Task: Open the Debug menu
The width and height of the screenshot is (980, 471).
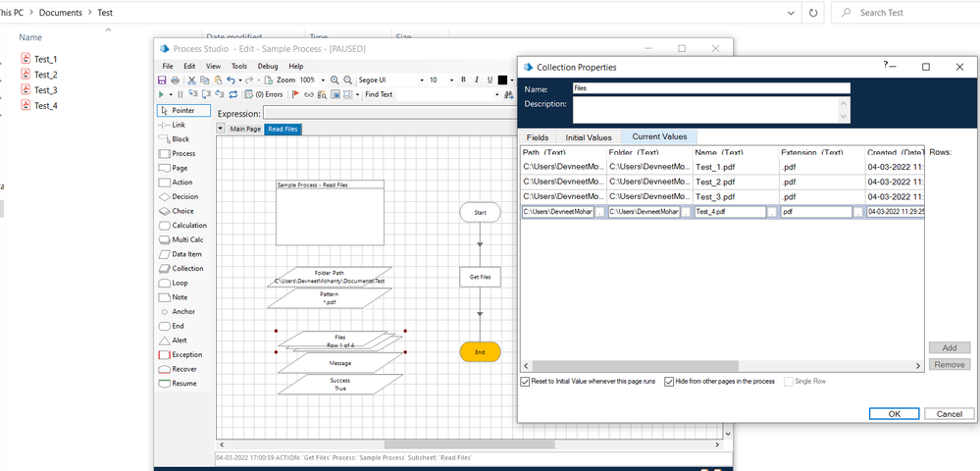Action: click(x=267, y=66)
